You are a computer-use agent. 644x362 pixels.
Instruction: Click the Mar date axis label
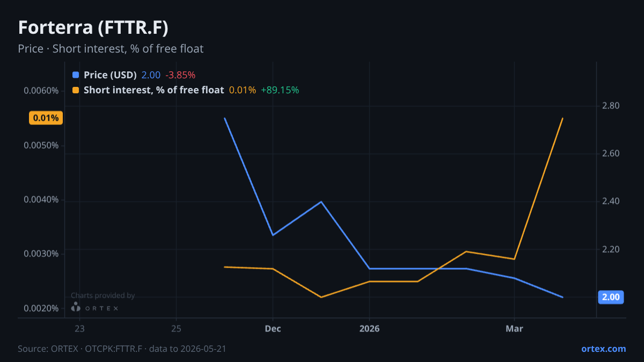click(515, 328)
